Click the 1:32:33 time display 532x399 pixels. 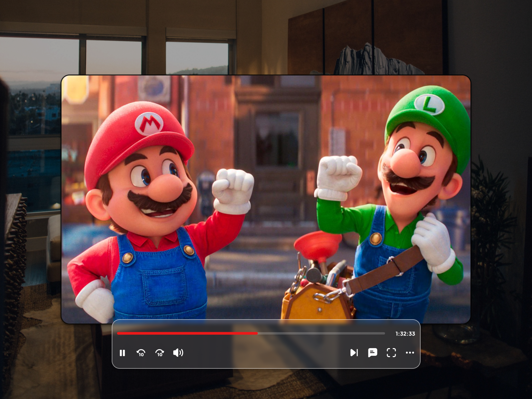coord(405,333)
